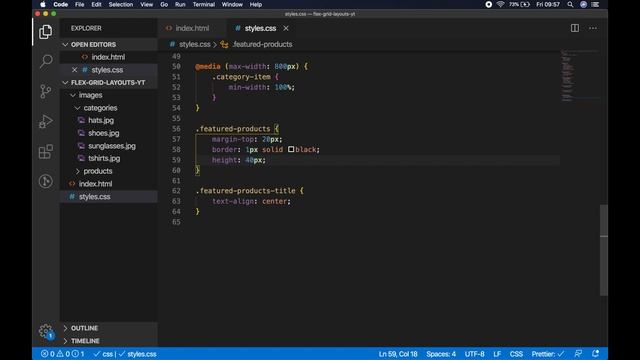Switch to the index.html tab
The height and width of the screenshot is (360, 640).
[x=192, y=28]
